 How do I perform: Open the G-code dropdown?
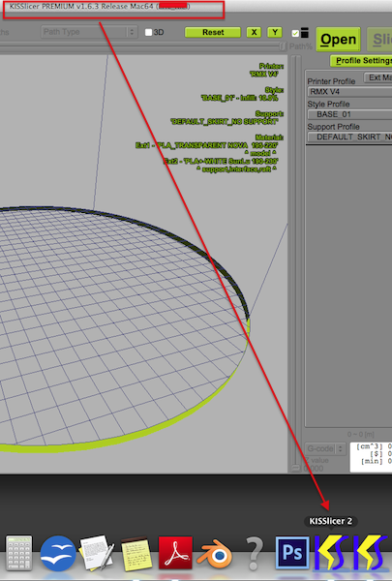325,448
